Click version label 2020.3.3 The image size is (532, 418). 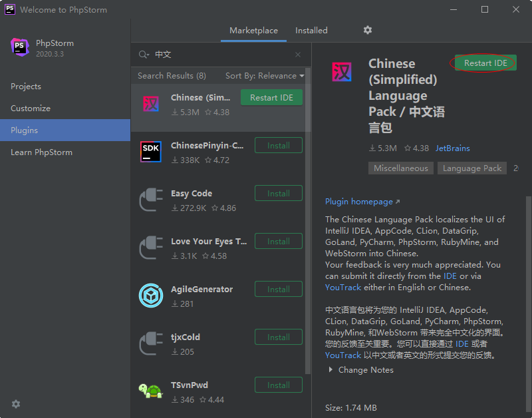pyautogui.click(x=50, y=54)
